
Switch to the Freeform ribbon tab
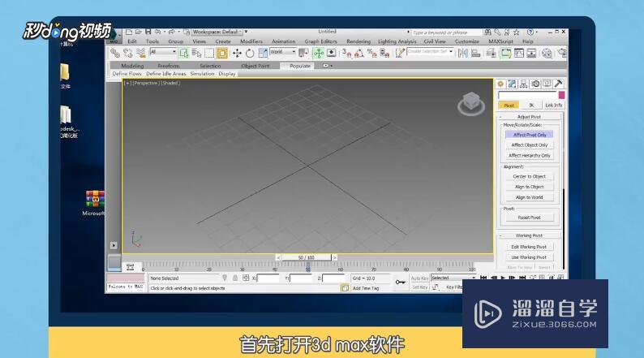click(169, 66)
